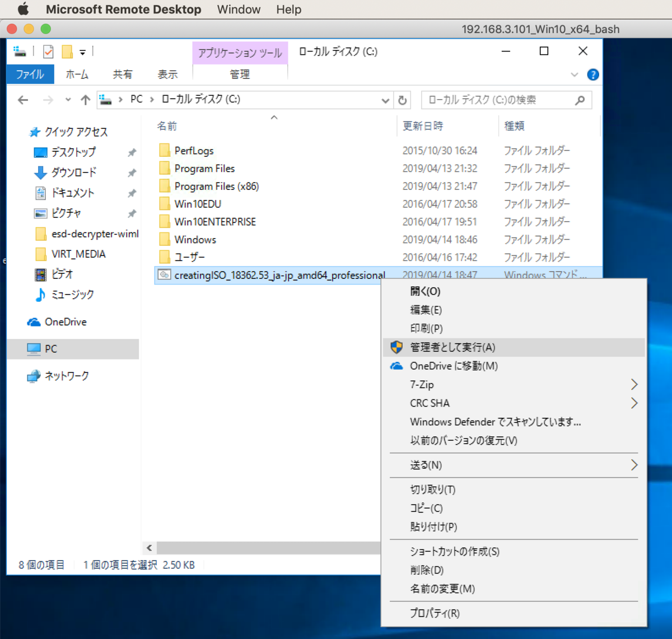Screen dimensions: 672x639
Task: Select ビデオ in the sidebar
Action: 62,274
